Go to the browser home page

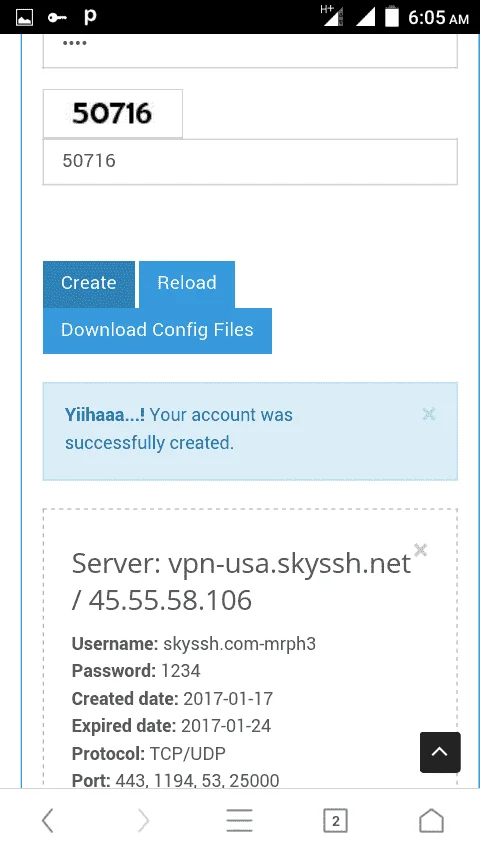click(x=431, y=820)
